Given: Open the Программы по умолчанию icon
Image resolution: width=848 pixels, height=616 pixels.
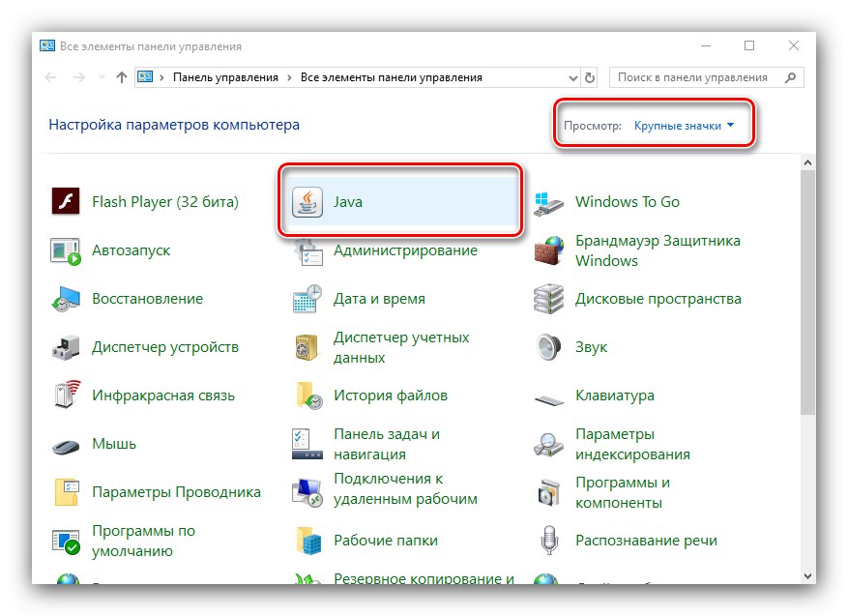Looking at the screenshot, I should [x=66, y=542].
